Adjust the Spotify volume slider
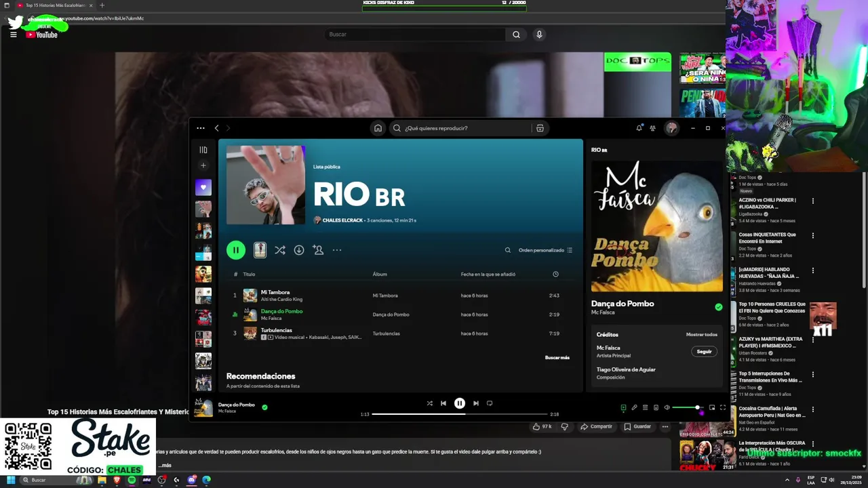The image size is (868, 488). pyautogui.click(x=687, y=407)
